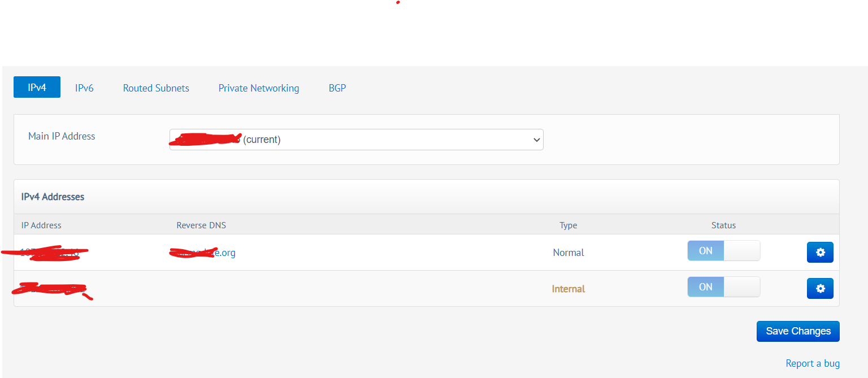Expand the Main IP Address dropdown

pos(356,140)
